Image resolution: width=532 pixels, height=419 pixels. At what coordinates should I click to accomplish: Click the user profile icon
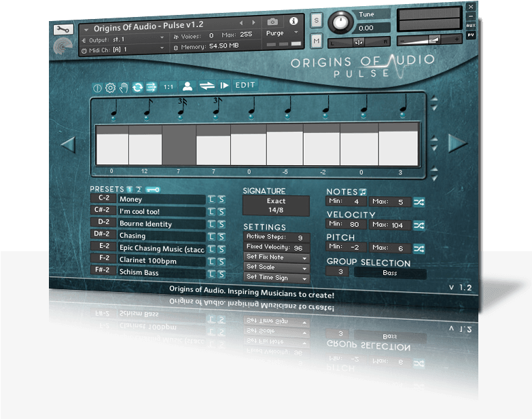point(188,86)
